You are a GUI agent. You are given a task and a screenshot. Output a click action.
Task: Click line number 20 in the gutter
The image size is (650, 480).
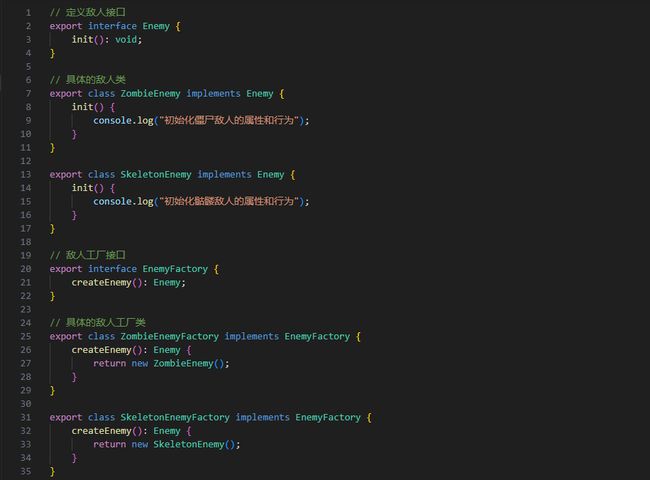26,269
